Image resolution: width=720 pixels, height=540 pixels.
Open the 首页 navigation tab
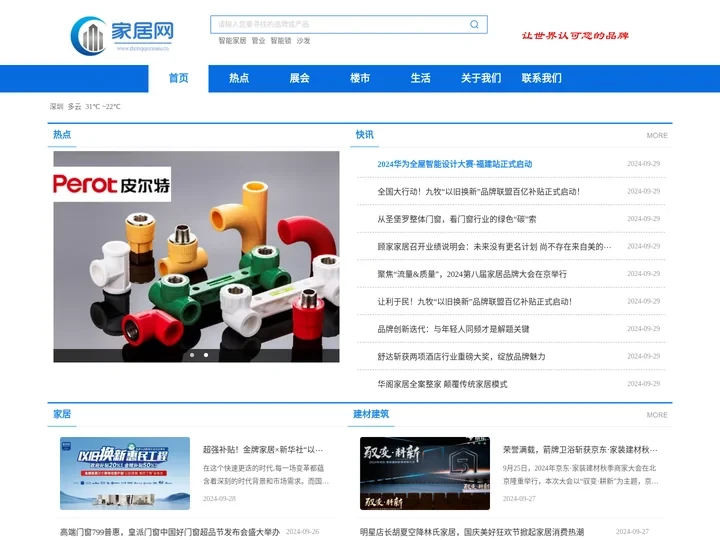[x=178, y=79]
